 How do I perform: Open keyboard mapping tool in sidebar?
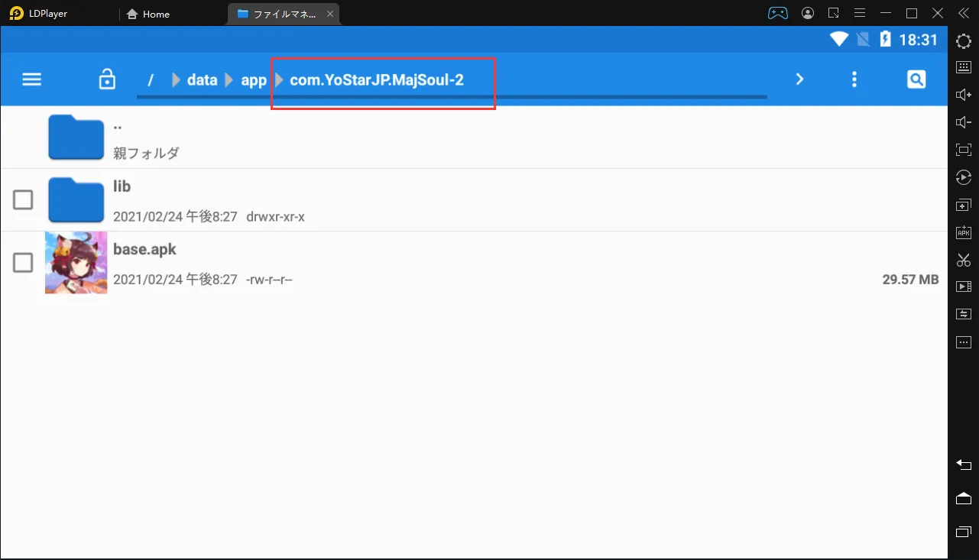964,67
